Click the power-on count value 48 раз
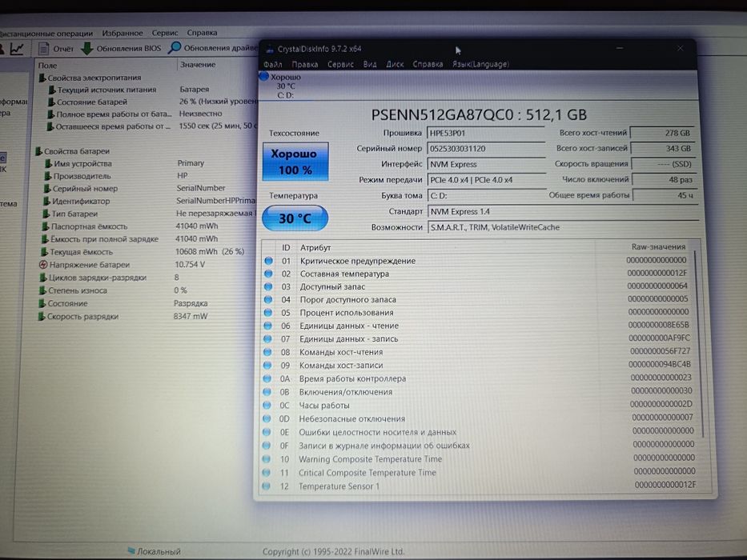This screenshot has width=747, height=560. pyautogui.click(x=664, y=180)
